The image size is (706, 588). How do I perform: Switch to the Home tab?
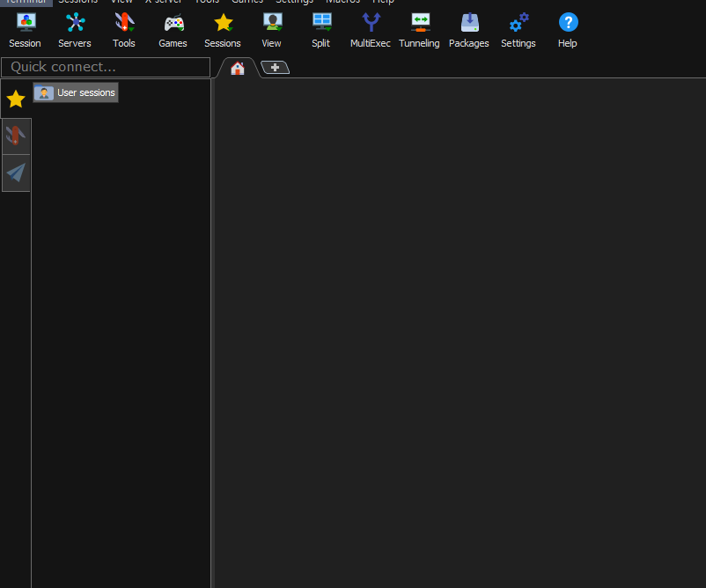pos(238,69)
